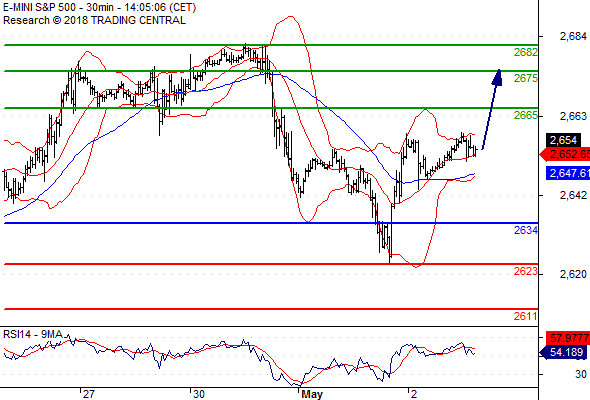The height and width of the screenshot is (400, 590).
Task: Select the 2675 resistance level label
Action: coord(526,78)
